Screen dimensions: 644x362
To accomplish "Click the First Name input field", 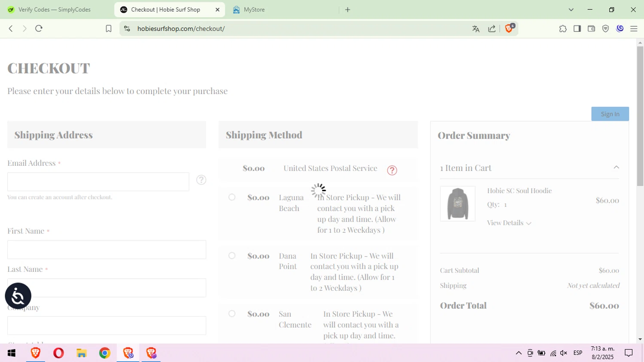I will point(106,249).
